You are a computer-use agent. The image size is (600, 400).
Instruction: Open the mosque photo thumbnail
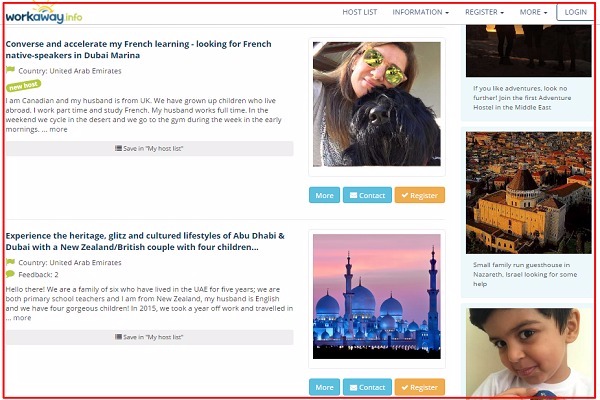coord(377,297)
